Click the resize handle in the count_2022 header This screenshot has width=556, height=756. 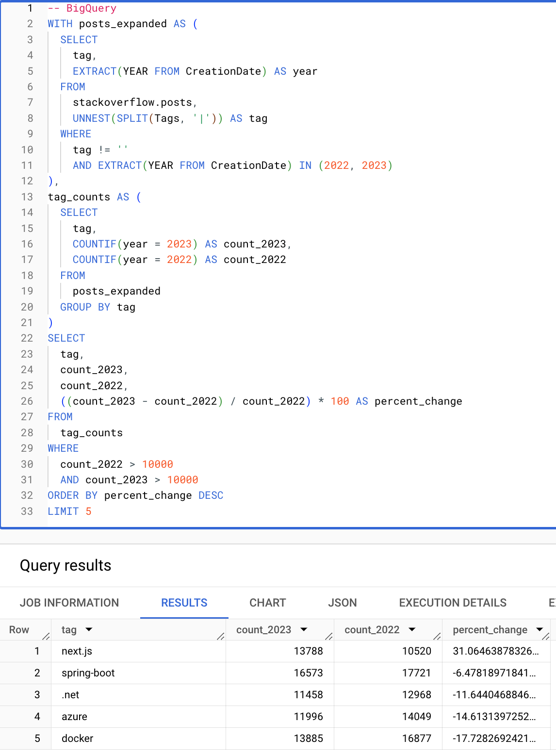pyautogui.click(x=436, y=637)
